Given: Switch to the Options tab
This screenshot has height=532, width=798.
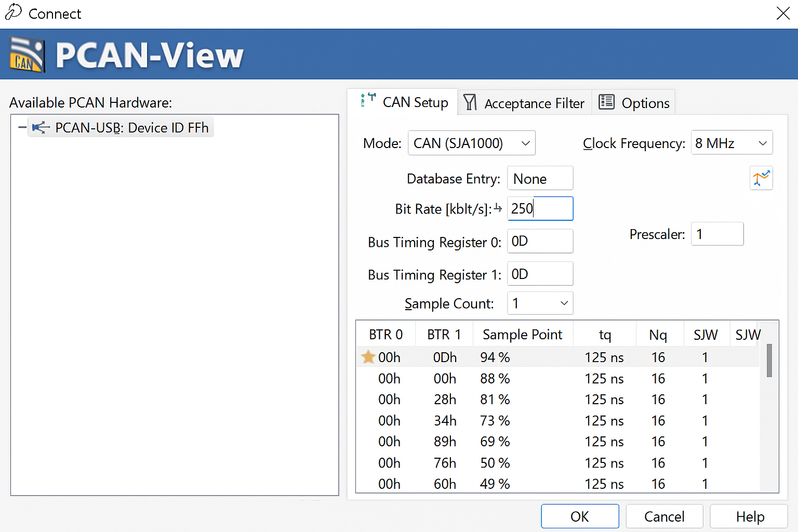Looking at the screenshot, I should click(x=634, y=103).
